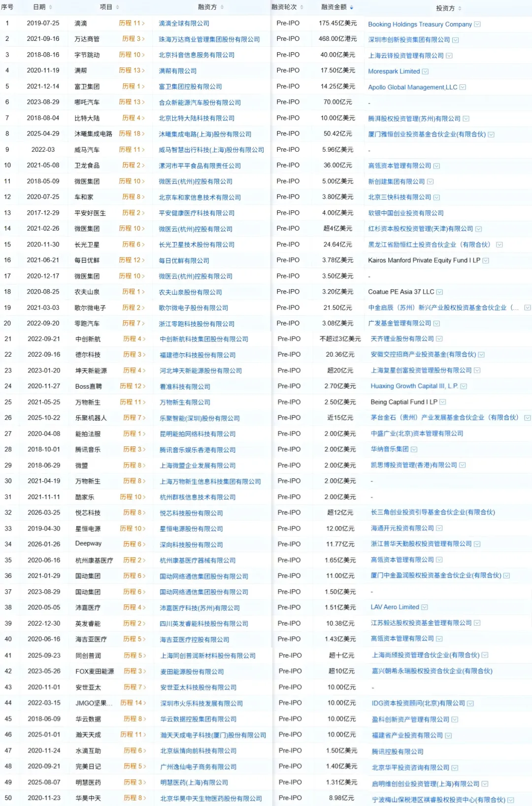Expand investor list next to Morespark Limited
The height and width of the screenshot is (806, 532).
[426, 71]
